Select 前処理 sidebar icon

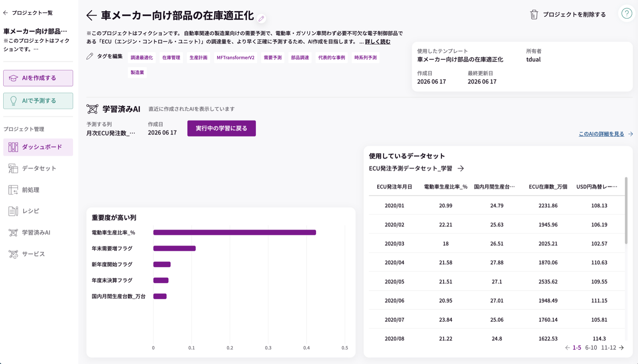[13, 190]
